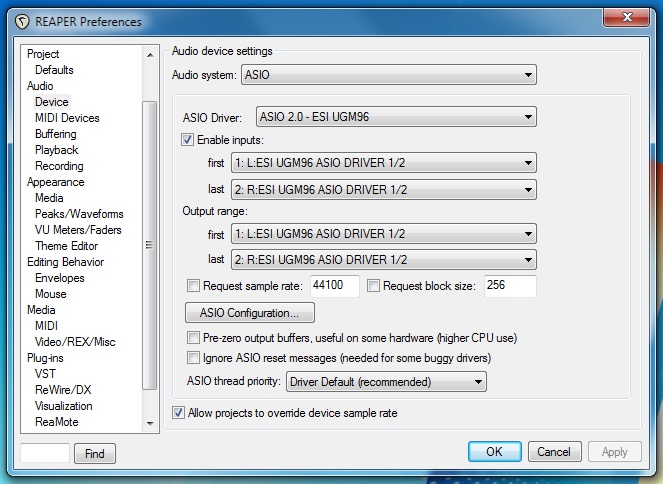Click the Find button

[x=95, y=454]
